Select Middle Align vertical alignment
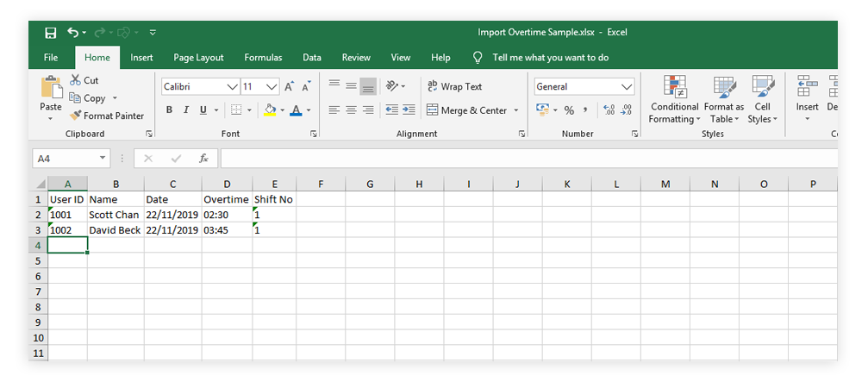868x382 pixels. pos(351,85)
